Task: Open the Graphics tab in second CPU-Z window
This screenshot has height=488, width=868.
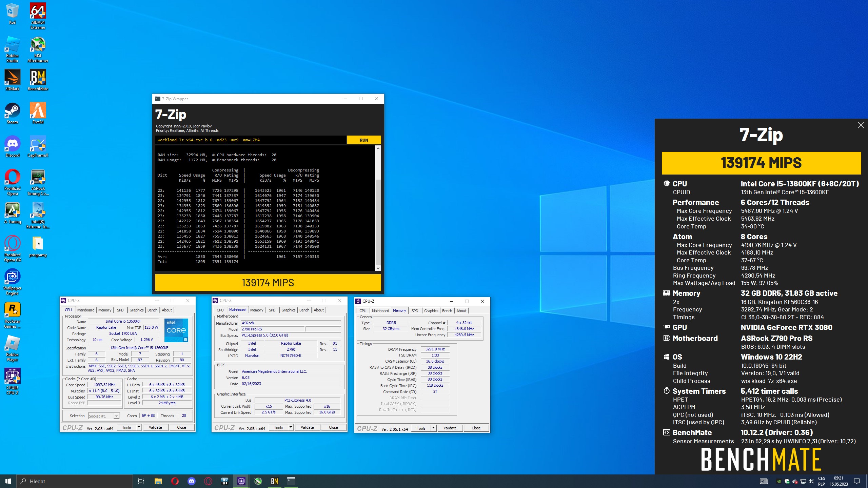Action: pos(289,310)
